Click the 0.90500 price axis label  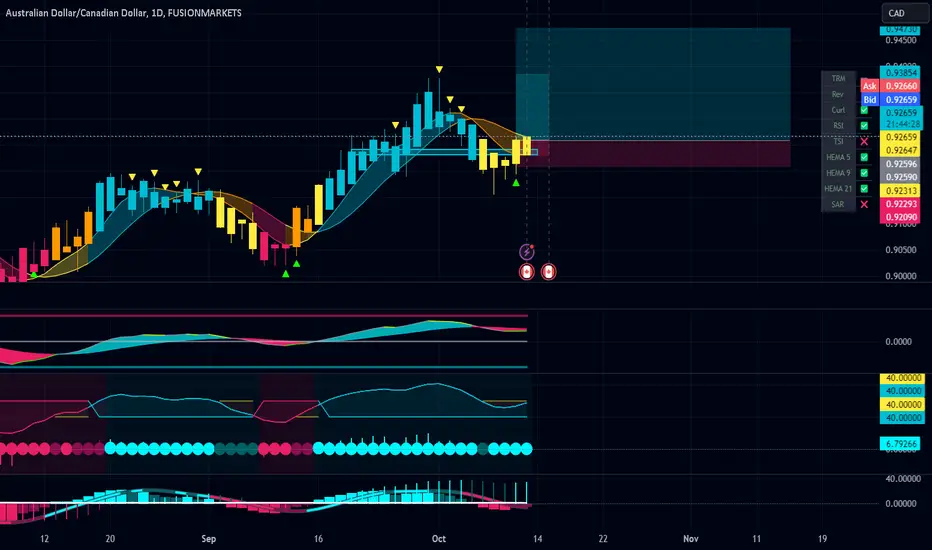[x=900, y=250]
